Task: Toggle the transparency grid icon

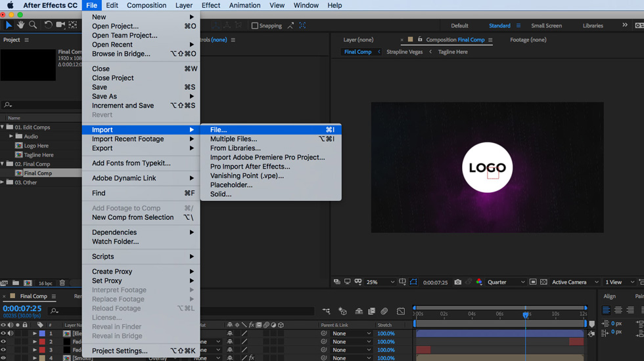Action: click(x=544, y=282)
